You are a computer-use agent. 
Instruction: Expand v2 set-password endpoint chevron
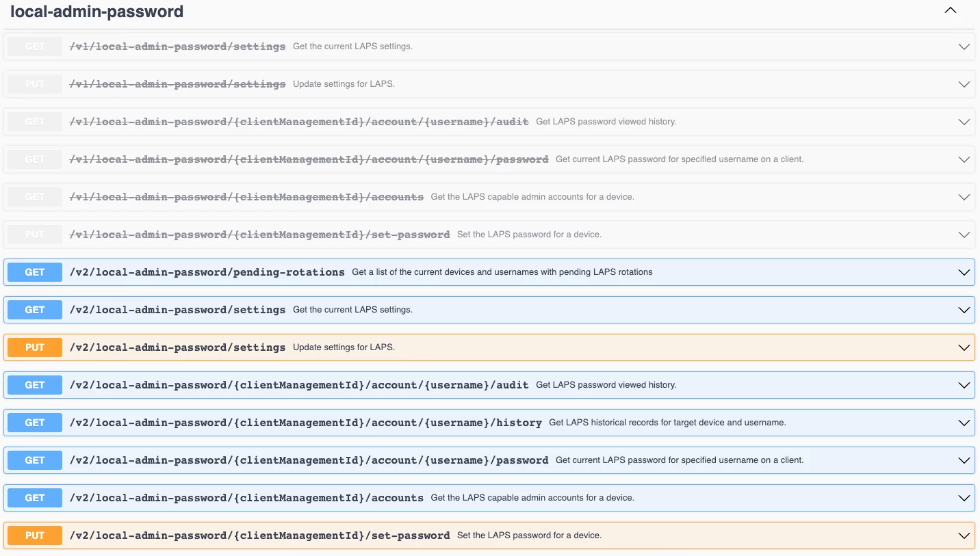964,535
